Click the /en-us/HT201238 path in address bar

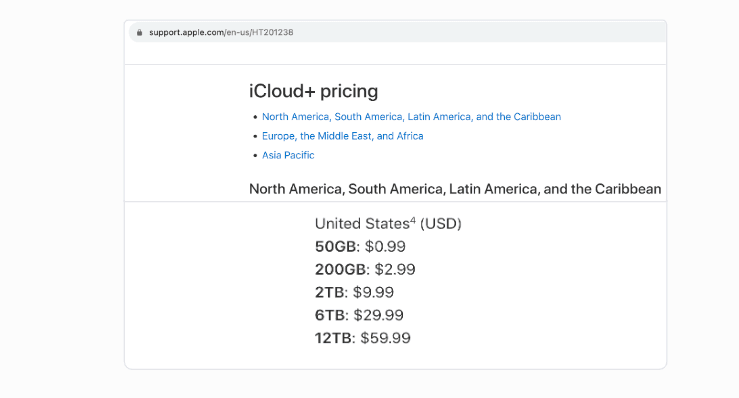259,33
